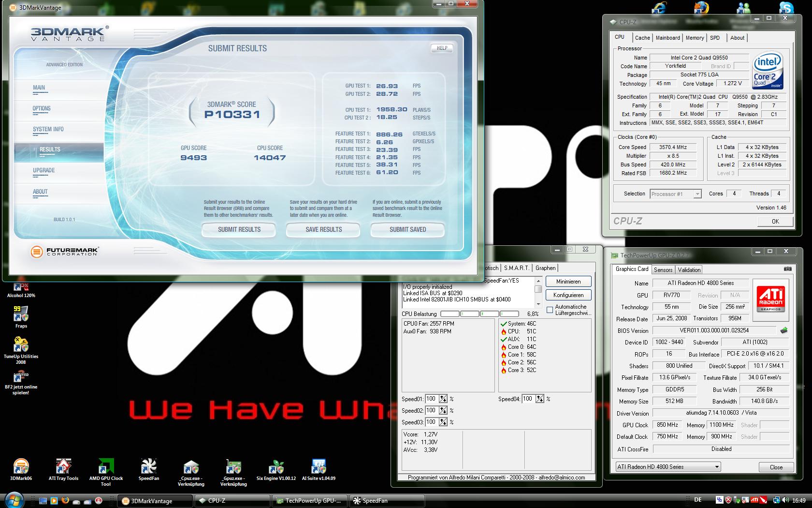This screenshot has width=812, height=508.
Task: Open TuneUp Utilities 2008 desktop icon
Action: coord(21,350)
